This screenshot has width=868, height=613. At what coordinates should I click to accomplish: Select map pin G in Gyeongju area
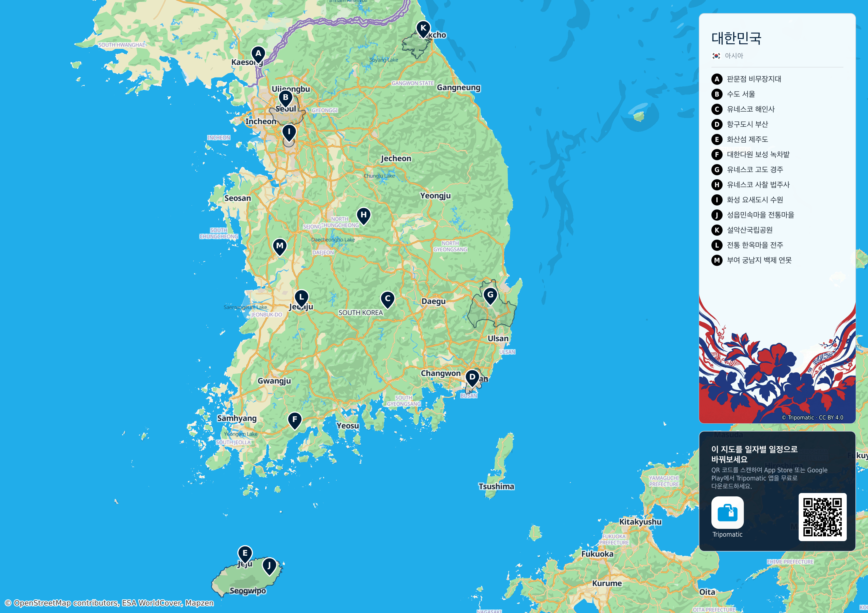[490, 296]
